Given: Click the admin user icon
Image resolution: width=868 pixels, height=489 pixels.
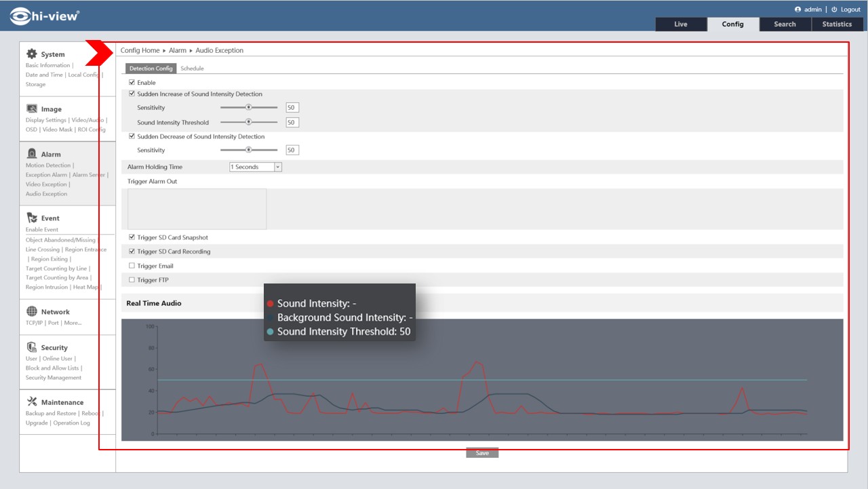Looking at the screenshot, I should coord(797,9).
